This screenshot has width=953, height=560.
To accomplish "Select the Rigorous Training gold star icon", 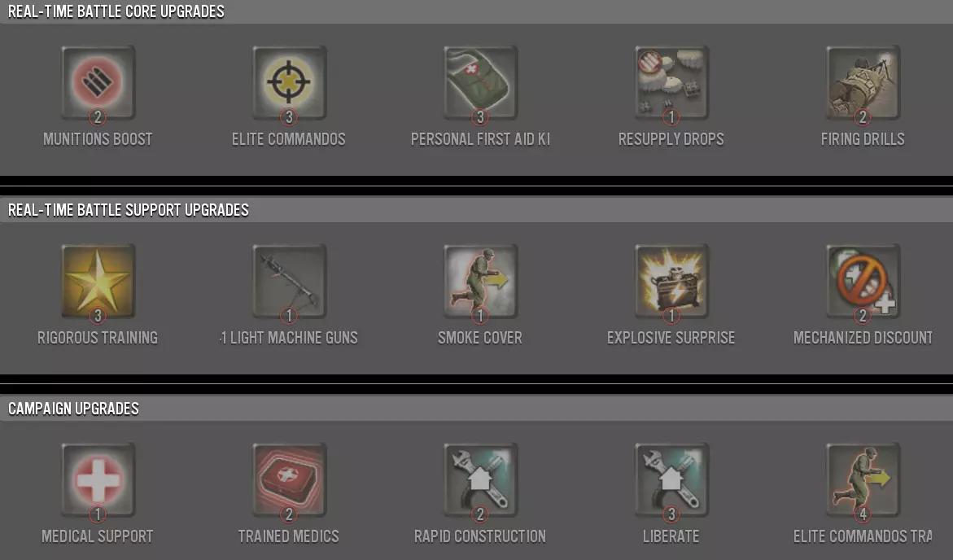I will pyautogui.click(x=98, y=282).
